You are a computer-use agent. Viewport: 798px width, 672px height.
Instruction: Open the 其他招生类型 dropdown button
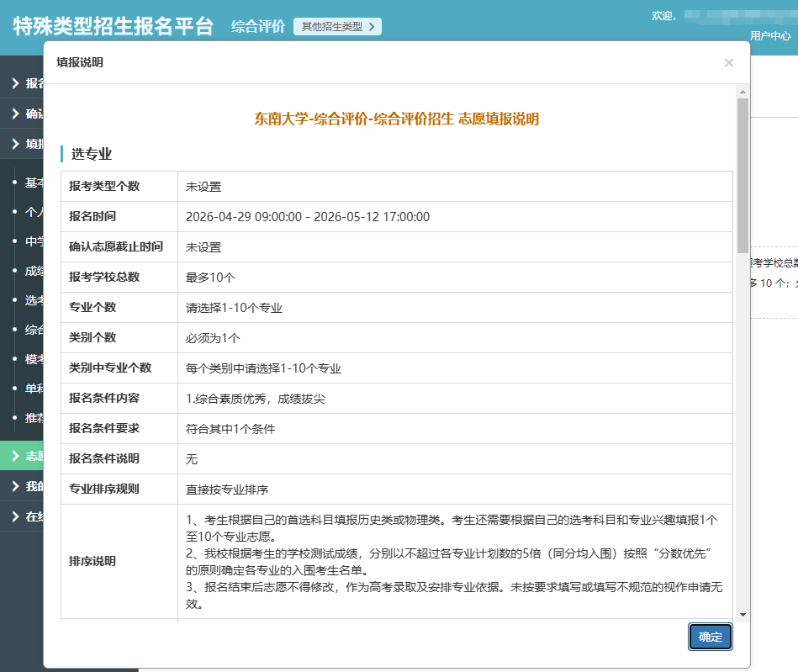pyautogui.click(x=337, y=26)
